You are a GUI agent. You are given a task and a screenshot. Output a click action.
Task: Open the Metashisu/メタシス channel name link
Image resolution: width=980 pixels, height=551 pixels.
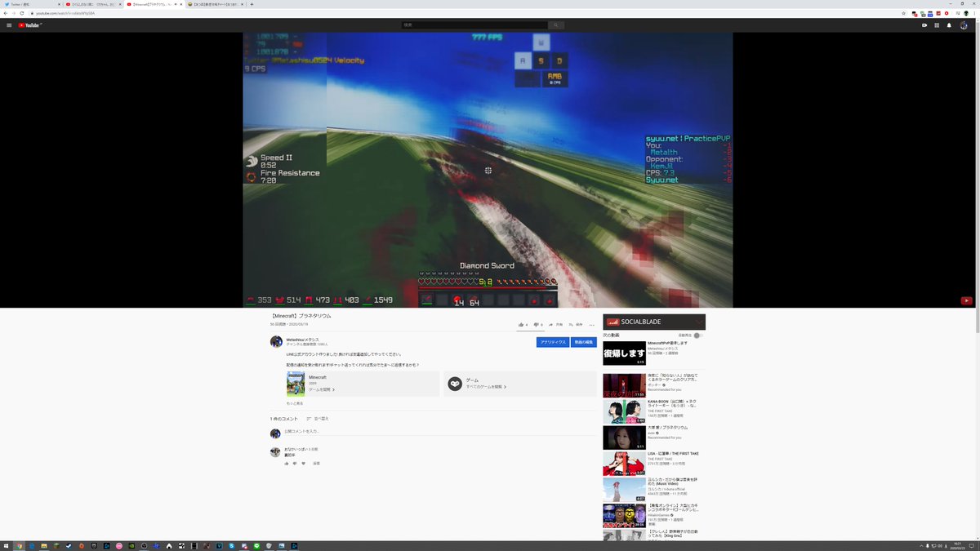[x=303, y=339]
